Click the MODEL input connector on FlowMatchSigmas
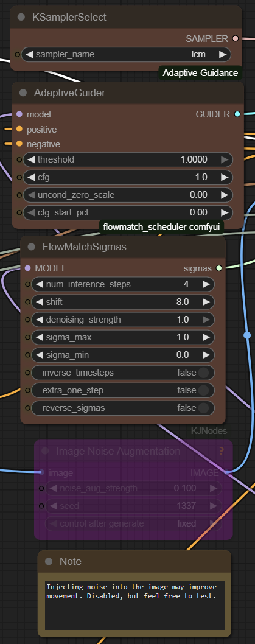Screen dimensions: 255x644 [x=27, y=268]
